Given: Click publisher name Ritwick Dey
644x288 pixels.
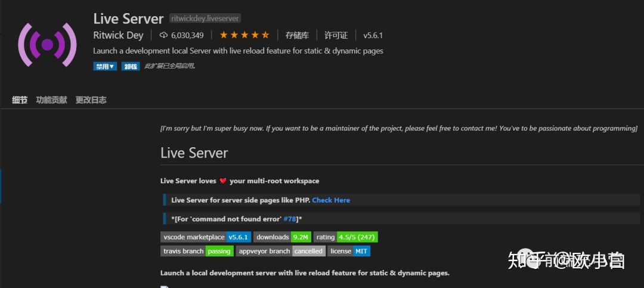Looking at the screenshot, I should pyautogui.click(x=118, y=35).
